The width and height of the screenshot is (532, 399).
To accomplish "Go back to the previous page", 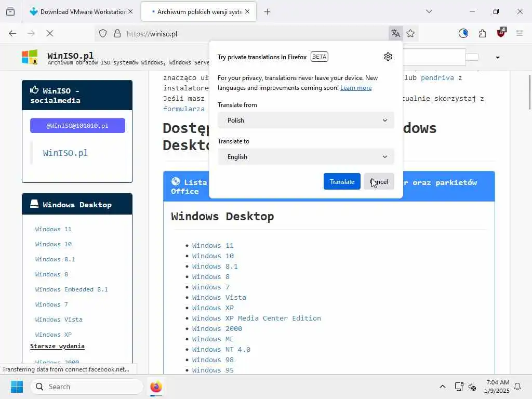I will (12, 33).
